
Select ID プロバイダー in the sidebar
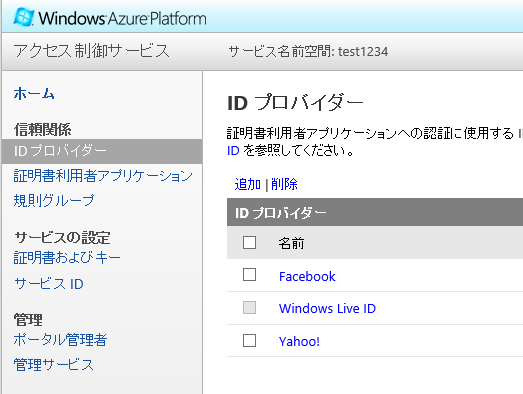click(102, 151)
